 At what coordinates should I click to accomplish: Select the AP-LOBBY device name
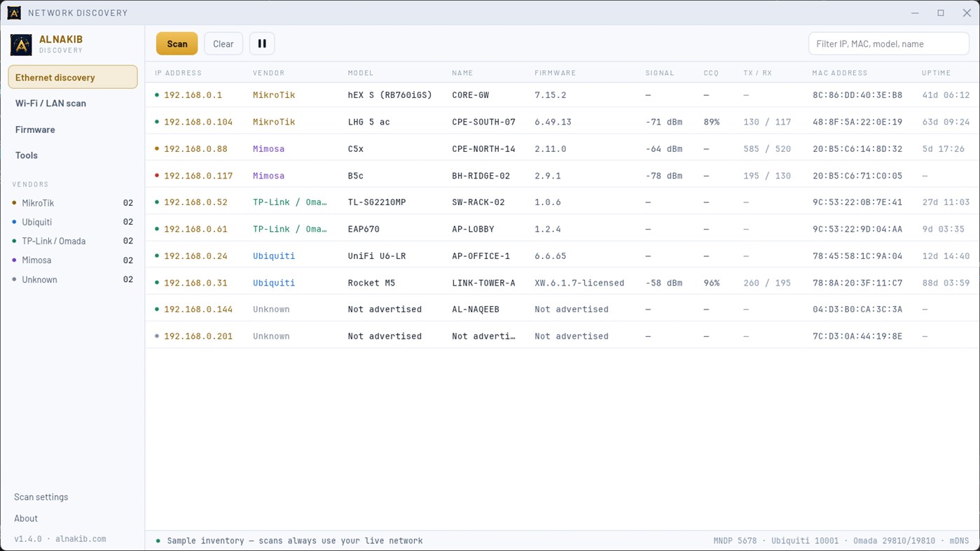473,229
